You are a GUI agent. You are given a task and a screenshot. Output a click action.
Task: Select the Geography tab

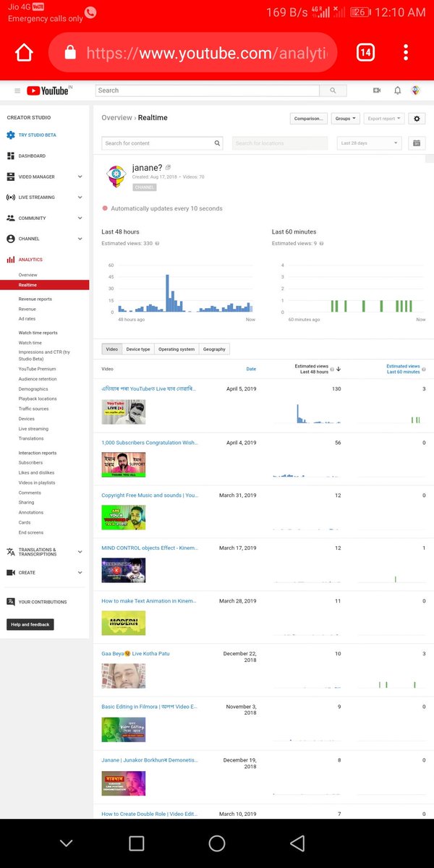[x=214, y=349]
